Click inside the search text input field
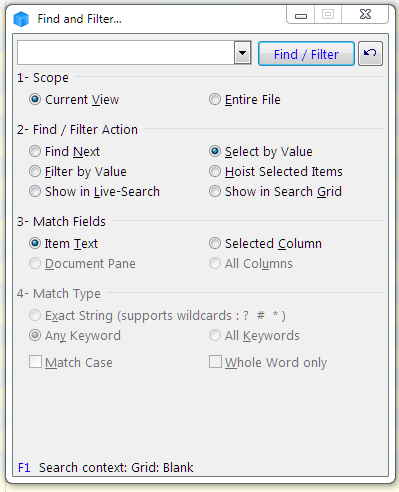Viewport: 399px width, 492px height. (x=126, y=53)
